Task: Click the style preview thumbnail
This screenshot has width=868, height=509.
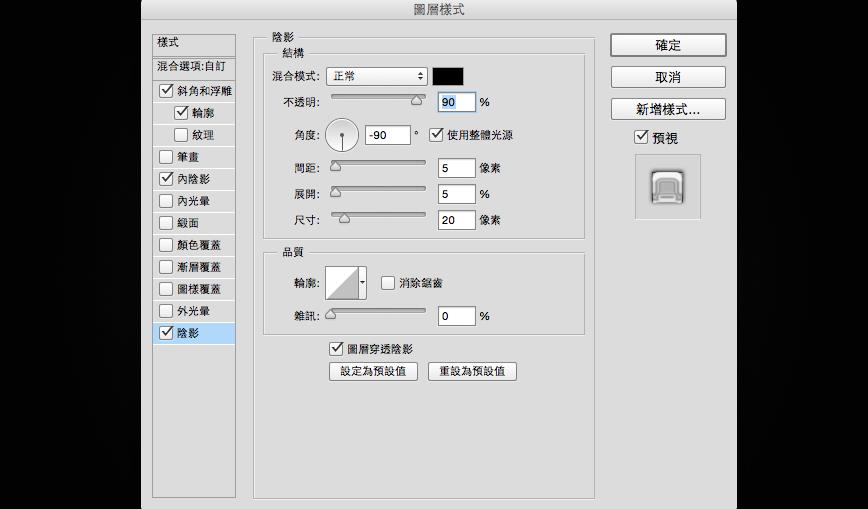Action: click(668, 187)
